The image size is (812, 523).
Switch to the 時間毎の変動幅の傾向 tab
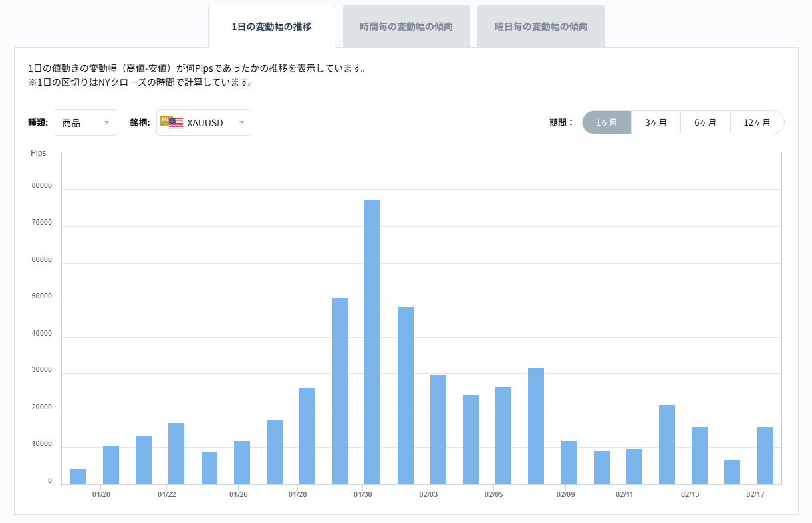406,25
